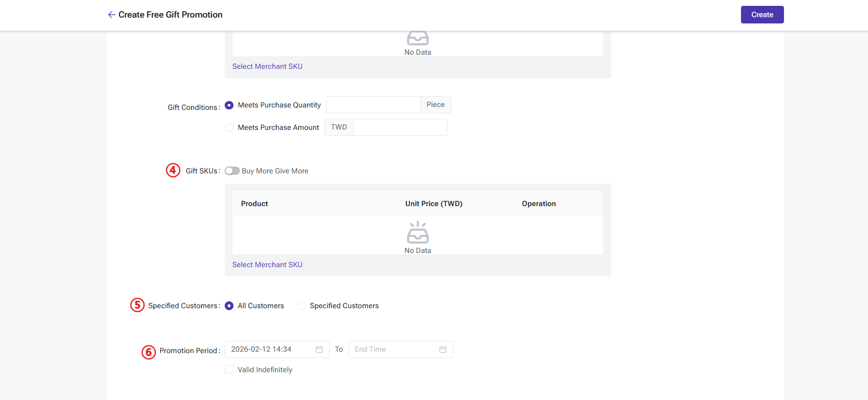Choose All Customers option
The height and width of the screenshot is (400, 868).
point(229,306)
